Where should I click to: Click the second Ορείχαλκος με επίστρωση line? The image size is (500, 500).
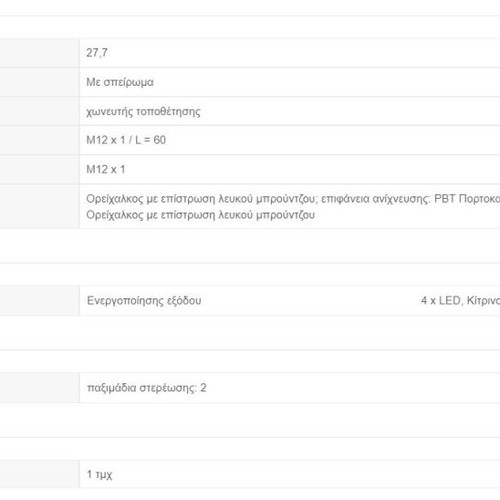click(x=200, y=215)
